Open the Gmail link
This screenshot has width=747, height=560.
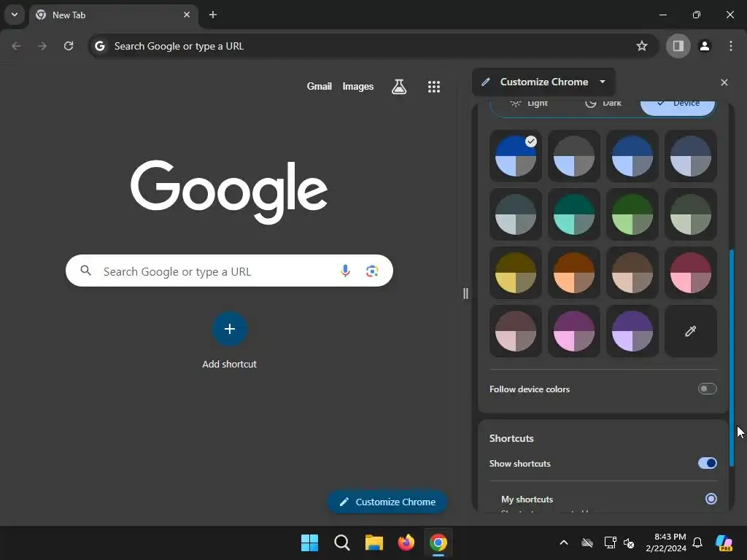pos(320,87)
